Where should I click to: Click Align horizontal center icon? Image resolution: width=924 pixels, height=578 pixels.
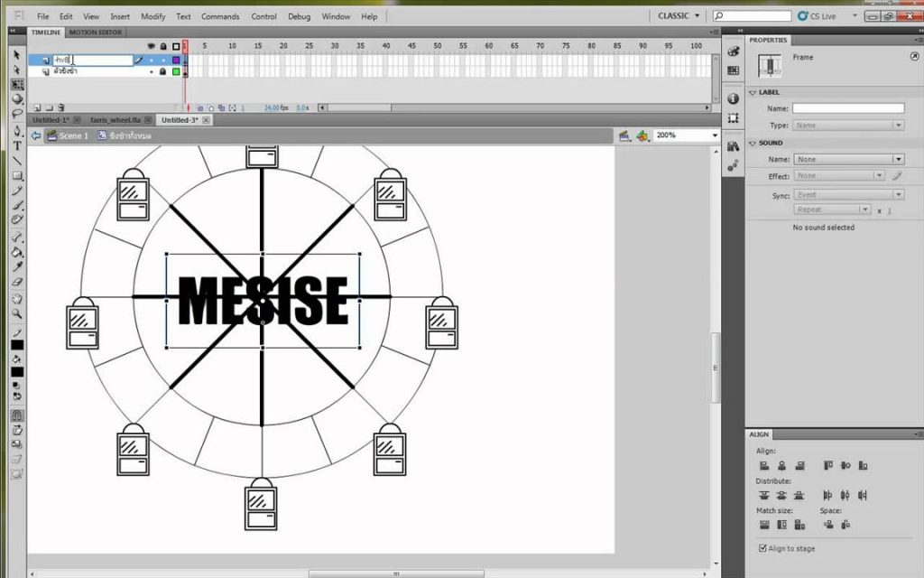coord(782,465)
